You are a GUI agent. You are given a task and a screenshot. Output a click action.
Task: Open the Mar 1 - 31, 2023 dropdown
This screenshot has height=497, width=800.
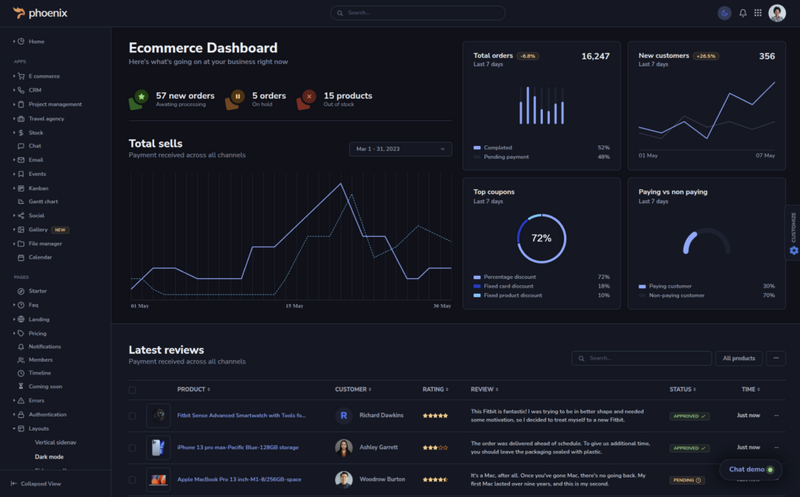(400, 149)
